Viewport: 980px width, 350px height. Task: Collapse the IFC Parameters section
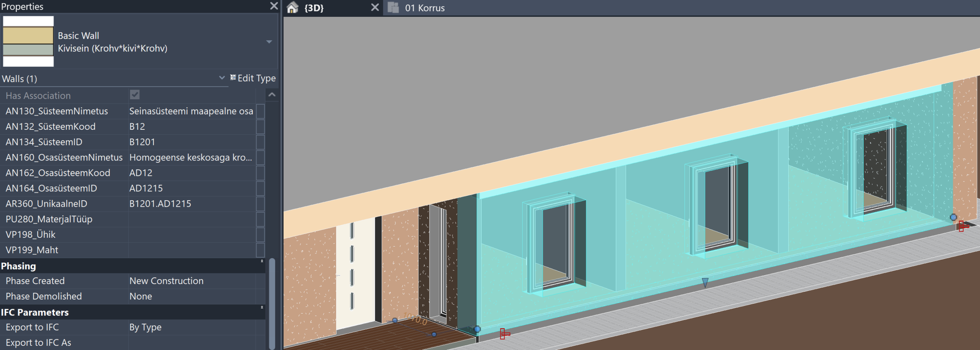[x=262, y=308]
